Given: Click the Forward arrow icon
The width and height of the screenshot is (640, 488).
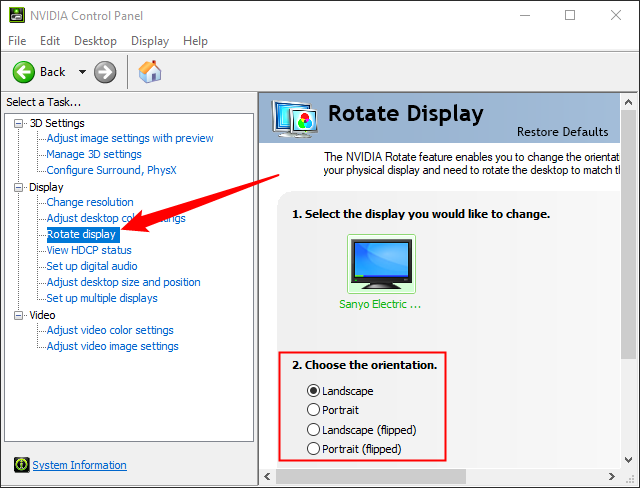Looking at the screenshot, I should click(x=105, y=72).
